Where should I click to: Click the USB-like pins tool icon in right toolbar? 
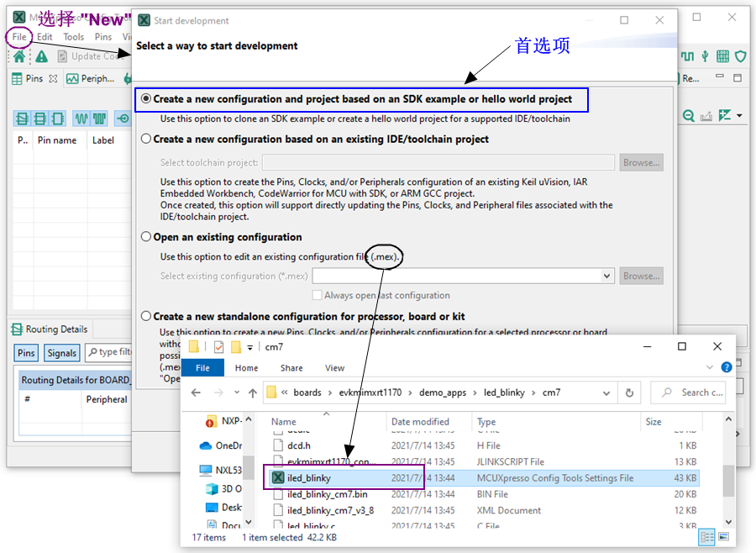click(x=705, y=56)
